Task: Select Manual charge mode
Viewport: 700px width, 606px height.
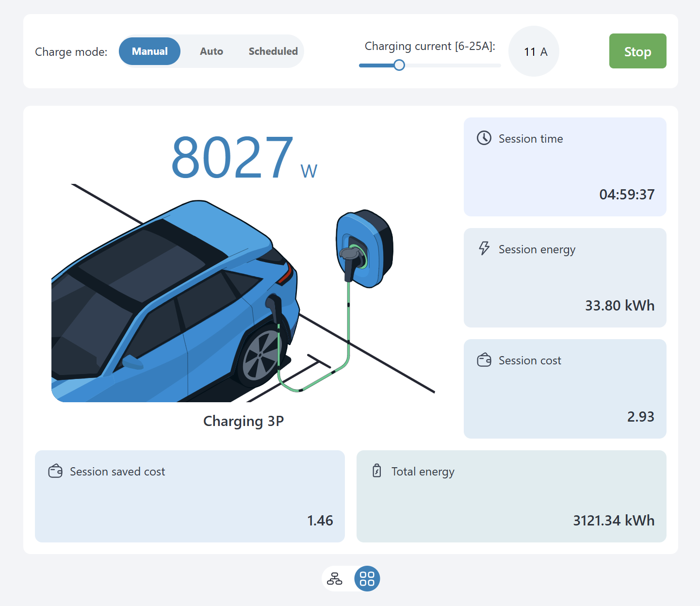Action: click(x=149, y=51)
